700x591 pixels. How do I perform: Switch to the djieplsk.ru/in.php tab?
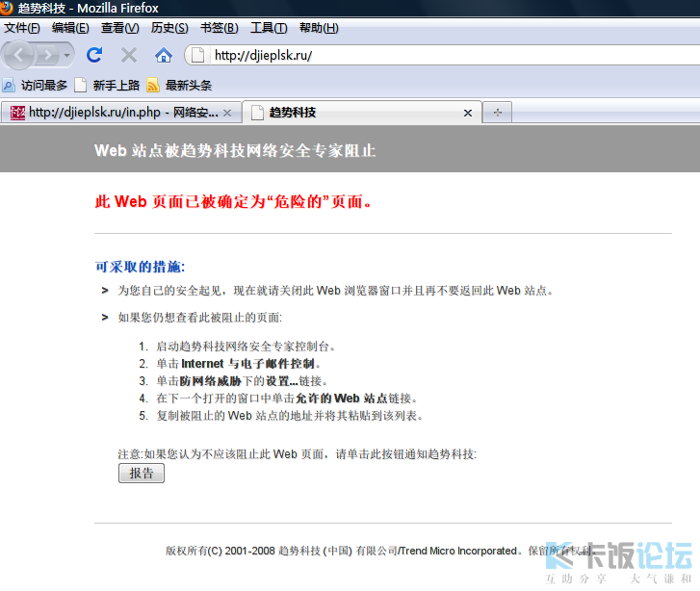[121, 113]
